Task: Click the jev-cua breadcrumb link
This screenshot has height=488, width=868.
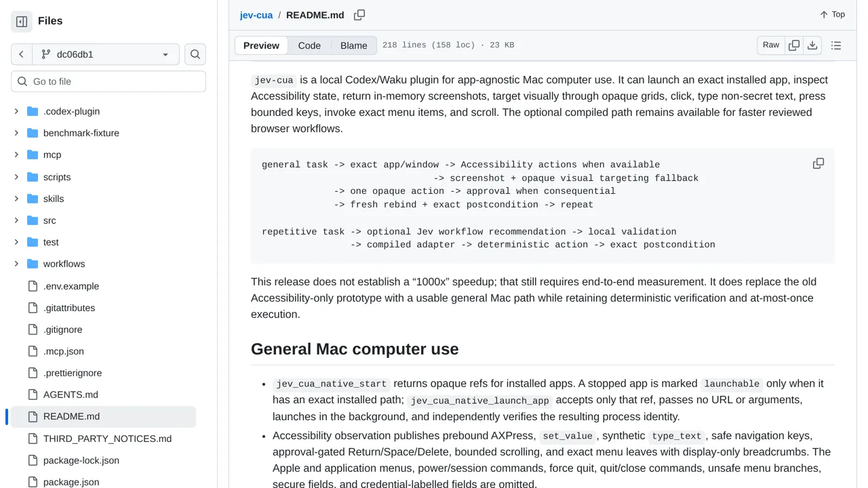Action: click(256, 15)
